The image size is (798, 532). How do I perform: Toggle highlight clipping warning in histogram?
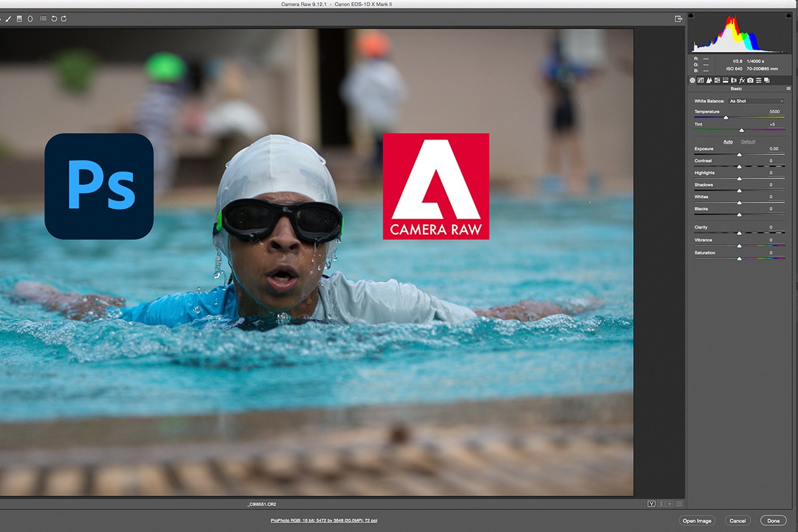[x=788, y=15]
